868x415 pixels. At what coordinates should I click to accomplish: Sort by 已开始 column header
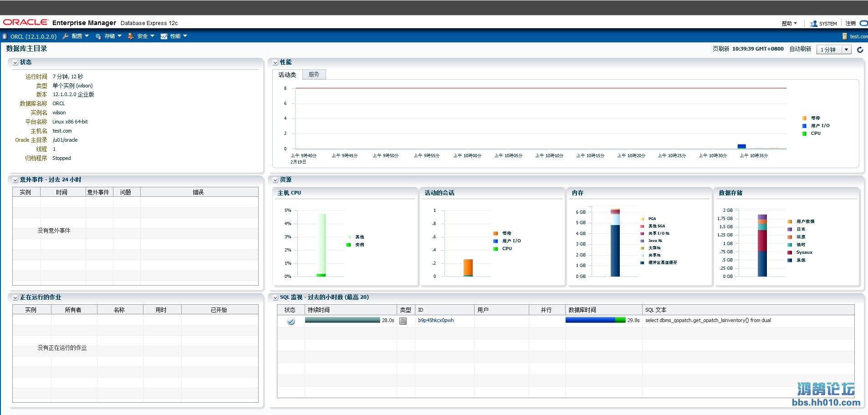220,310
